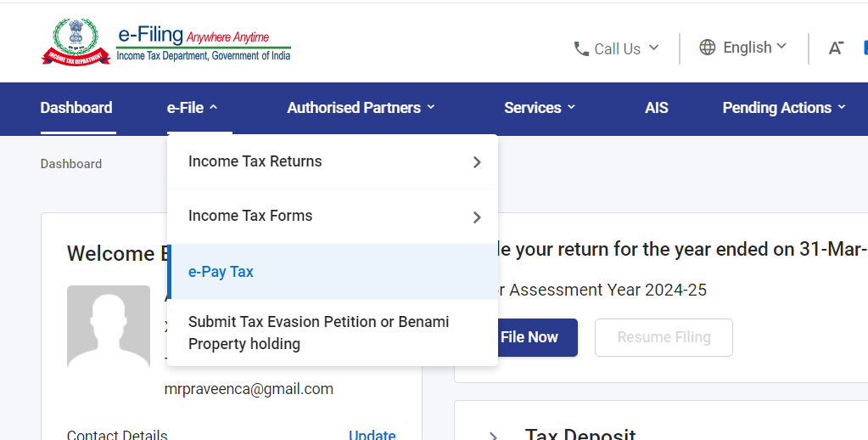Open the Authorised Partners menu
Screen dimensions: 868x440
[x=361, y=108]
